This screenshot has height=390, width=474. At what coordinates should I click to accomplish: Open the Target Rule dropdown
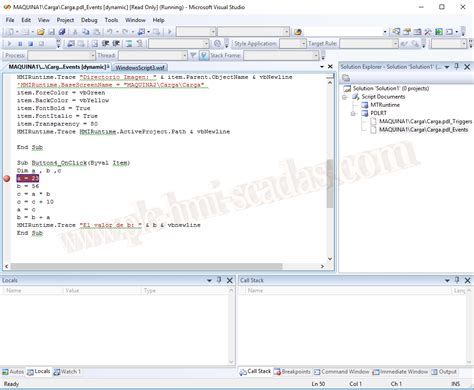tap(395, 44)
